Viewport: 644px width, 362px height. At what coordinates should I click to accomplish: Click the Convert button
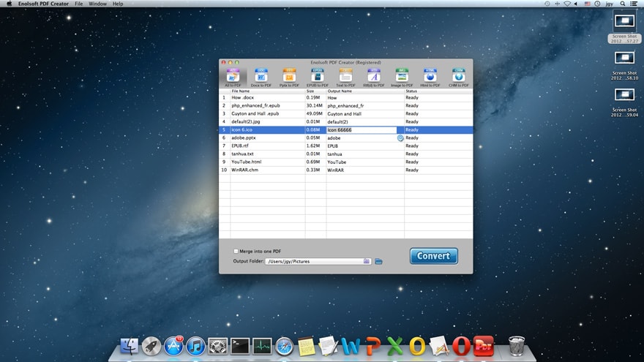point(434,256)
